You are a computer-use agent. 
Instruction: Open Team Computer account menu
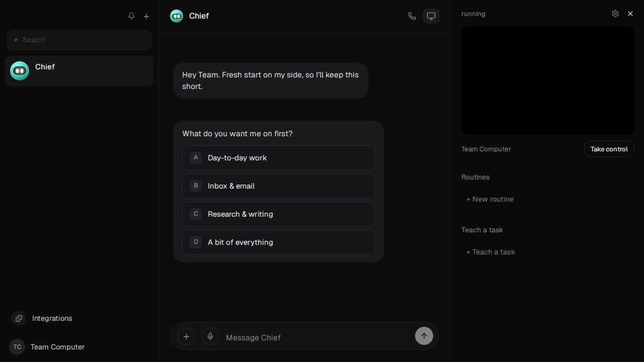pos(47,347)
